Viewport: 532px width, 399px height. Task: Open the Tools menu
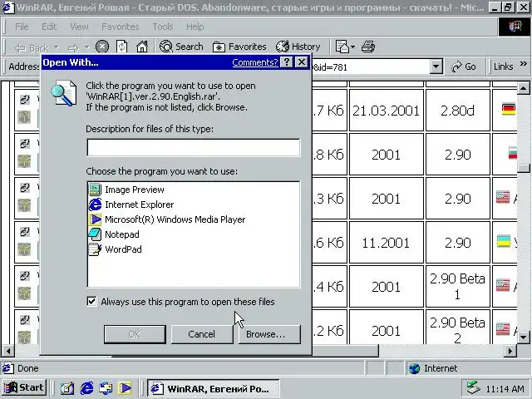163,27
